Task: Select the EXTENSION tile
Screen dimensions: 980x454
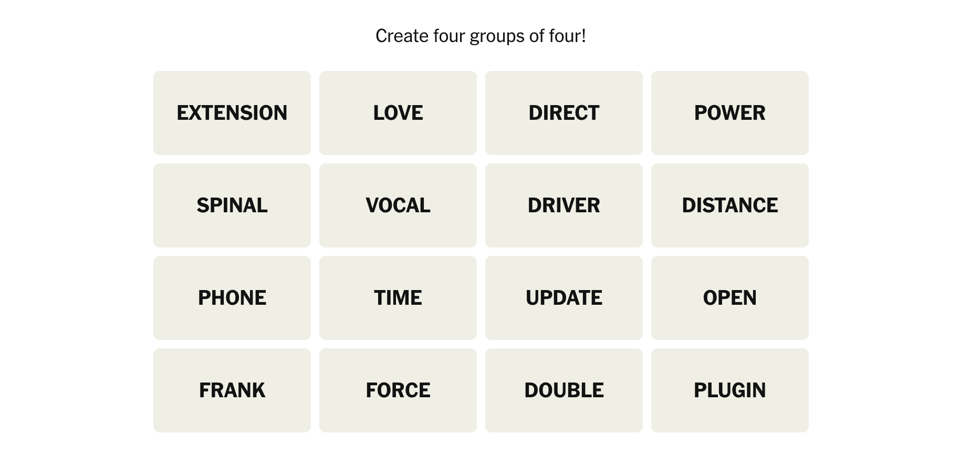Action: [x=232, y=113]
